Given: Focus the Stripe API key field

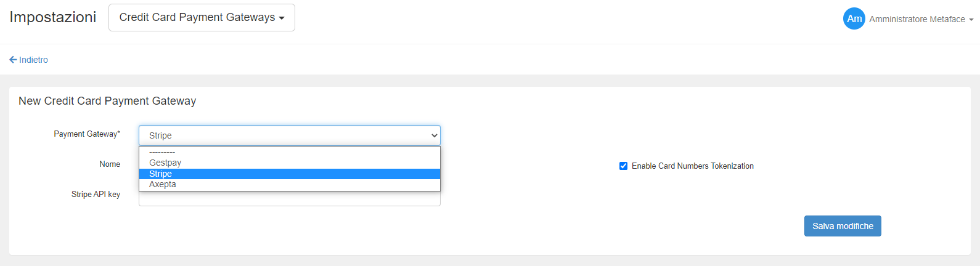Looking at the screenshot, I should (289, 200).
